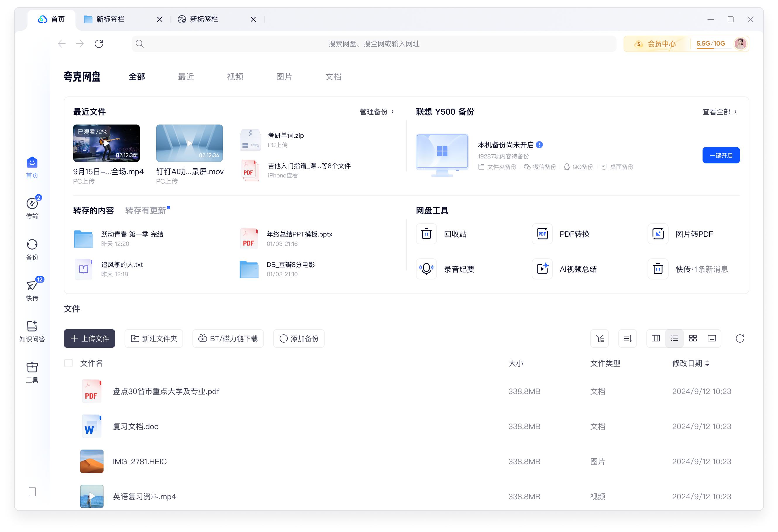The image size is (778, 532).
Task: Open the 工具 toolbox sidebar icon
Action: click(32, 372)
